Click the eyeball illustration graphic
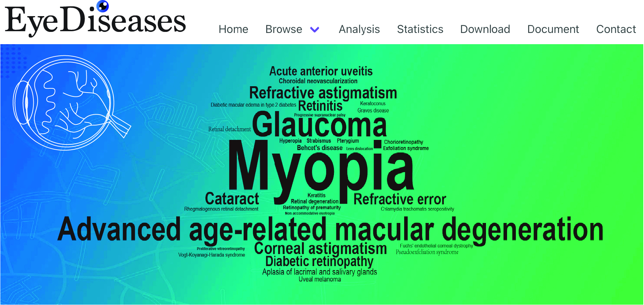Image resolution: width=644 pixels, height=305 pixels. pos(72,102)
